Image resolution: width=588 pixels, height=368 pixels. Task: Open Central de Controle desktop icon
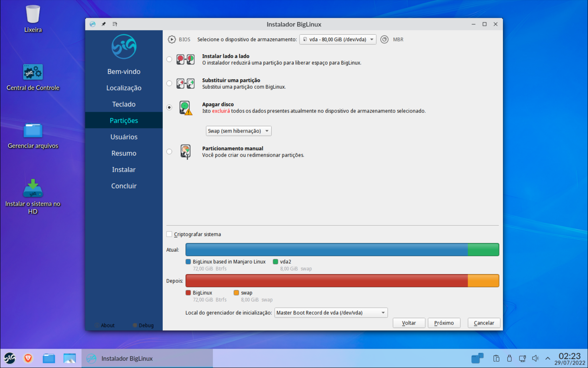click(33, 72)
